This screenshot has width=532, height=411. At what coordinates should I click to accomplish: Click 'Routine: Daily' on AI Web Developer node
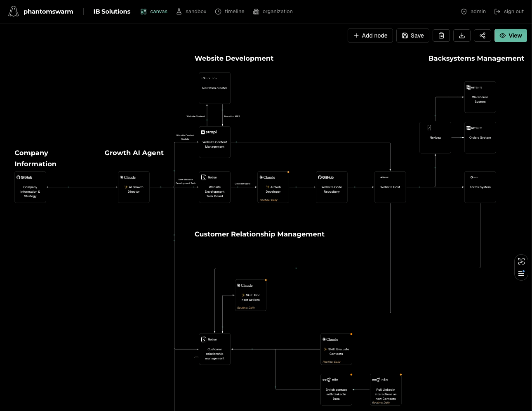(268, 200)
